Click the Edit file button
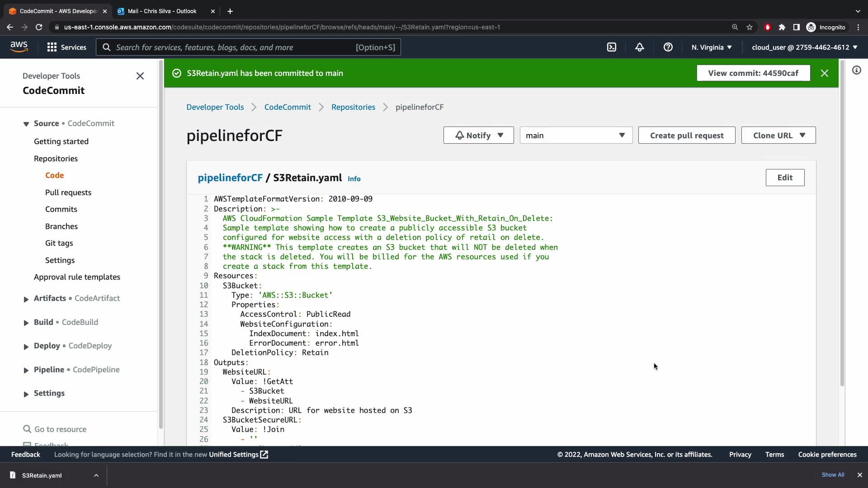Viewport: 868px width, 488px height. (784, 178)
